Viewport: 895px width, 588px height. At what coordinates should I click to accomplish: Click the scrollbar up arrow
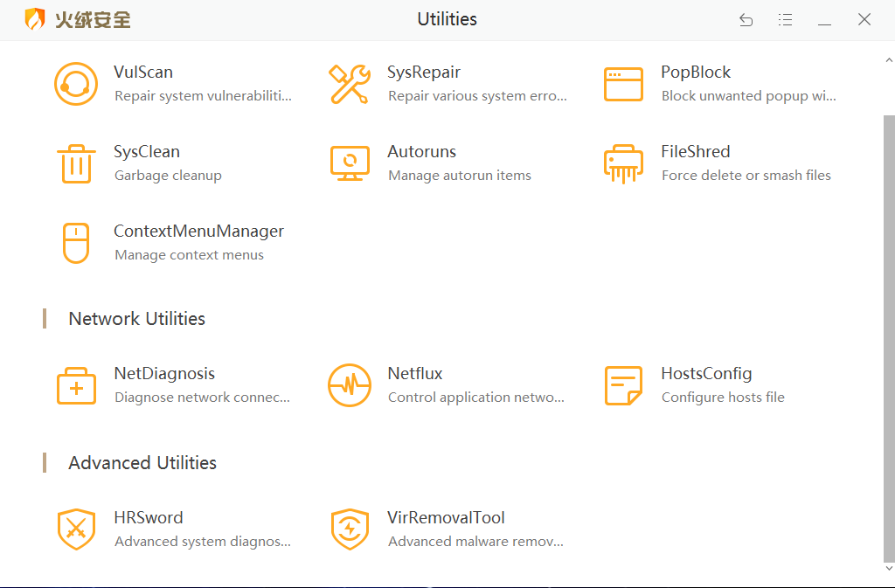point(889,60)
